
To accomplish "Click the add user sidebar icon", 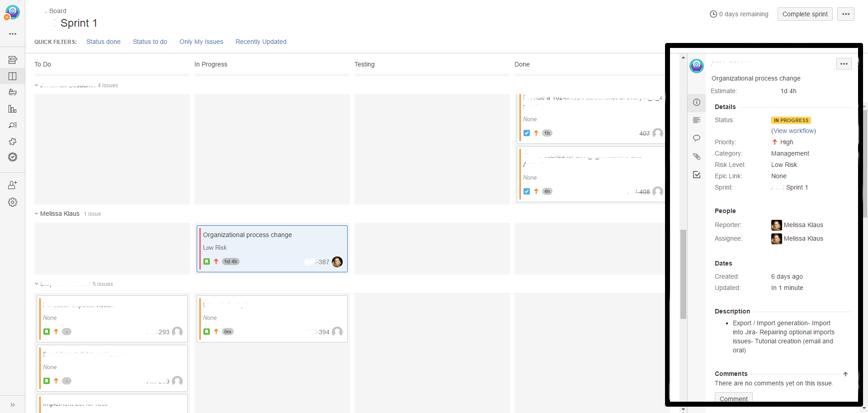I will (13, 185).
